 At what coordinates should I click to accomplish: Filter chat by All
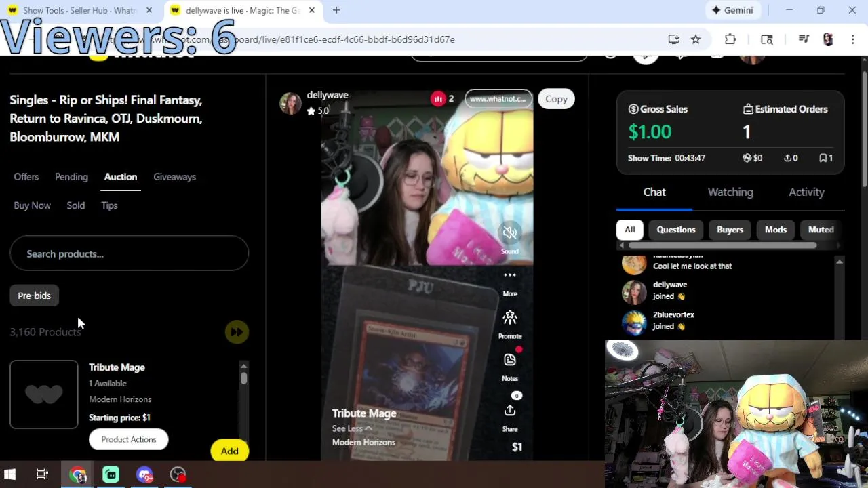(629, 230)
